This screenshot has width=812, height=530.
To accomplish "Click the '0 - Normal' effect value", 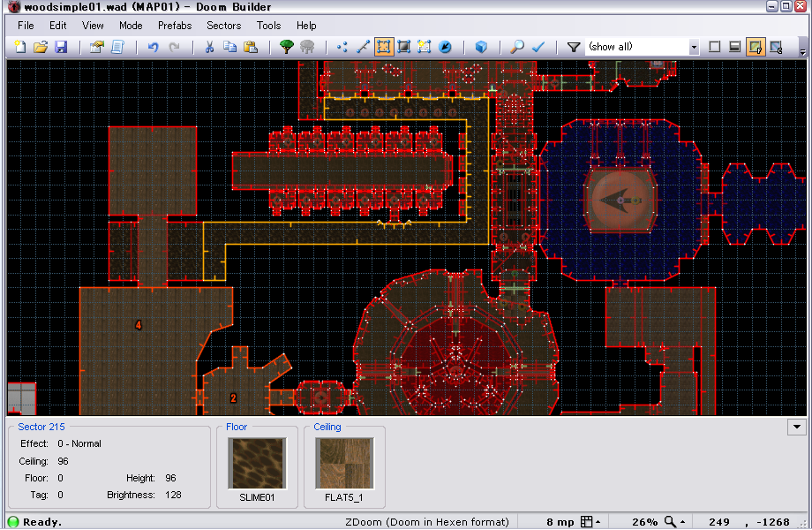I will [x=79, y=443].
